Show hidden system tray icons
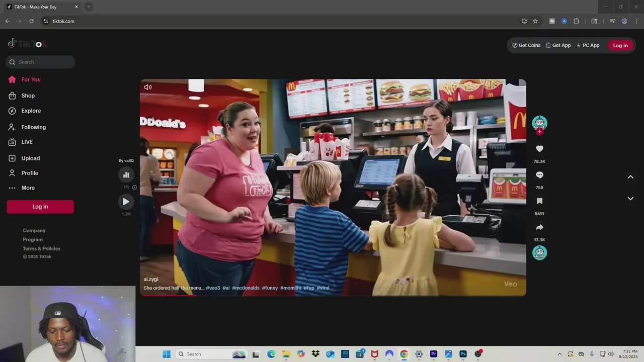The width and height of the screenshot is (644, 362). [x=559, y=354]
